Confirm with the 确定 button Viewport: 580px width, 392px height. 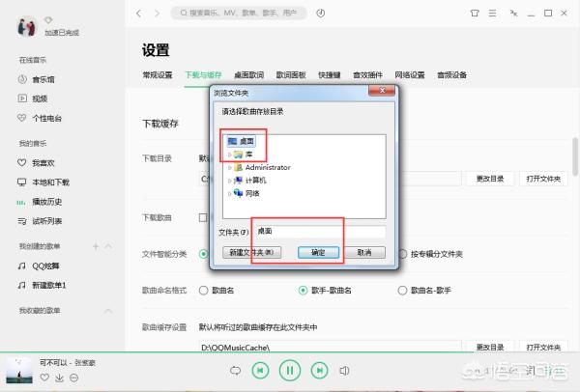pyautogui.click(x=318, y=253)
